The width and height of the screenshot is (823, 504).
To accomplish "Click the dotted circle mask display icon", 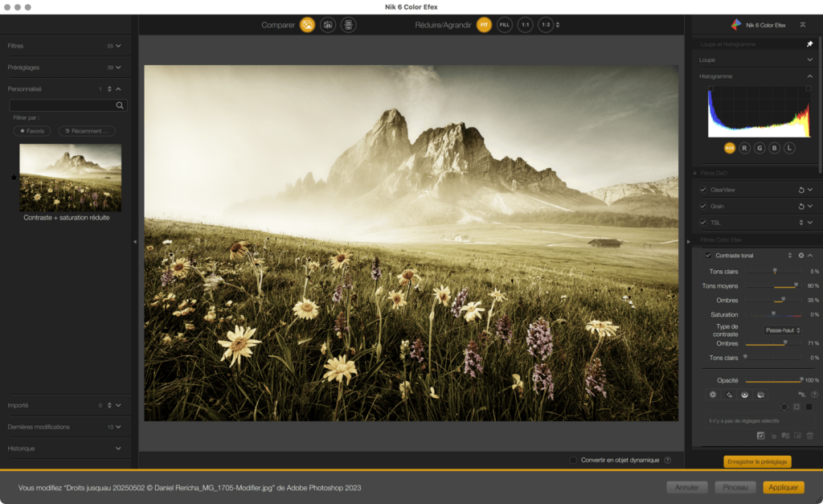I will pos(784,407).
